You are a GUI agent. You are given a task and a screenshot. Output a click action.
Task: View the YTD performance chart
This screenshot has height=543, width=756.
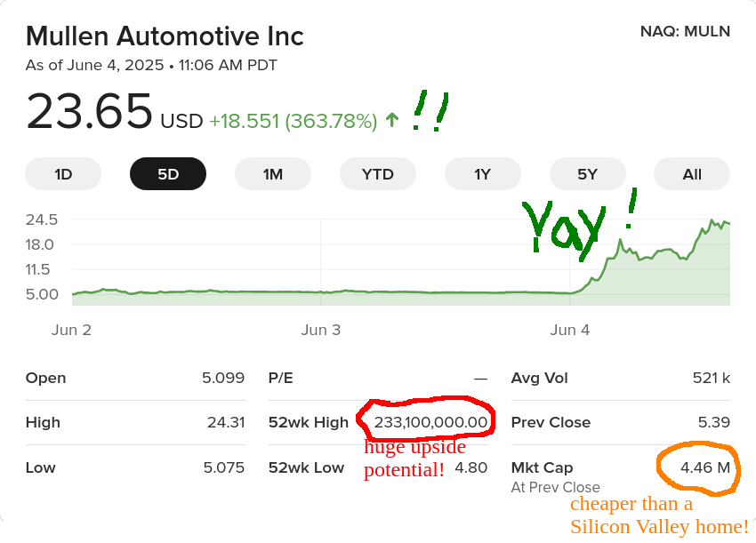(377, 173)
